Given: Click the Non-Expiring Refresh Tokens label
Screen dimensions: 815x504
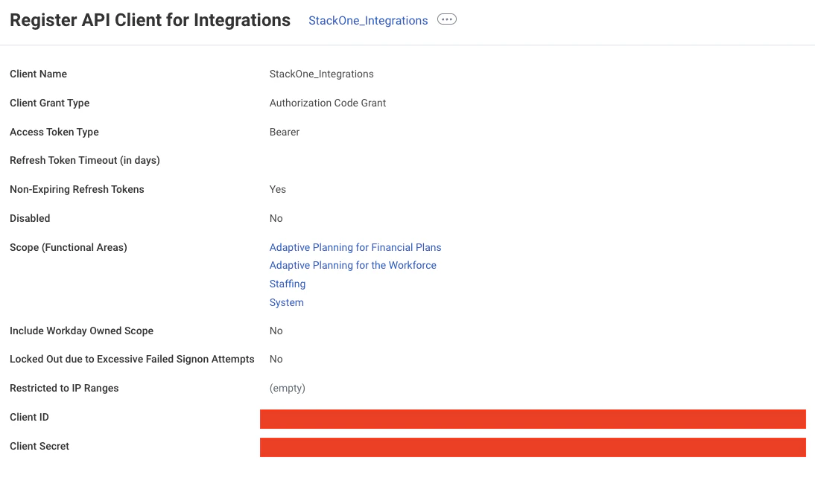Looking at the screenshot, I should coord(77,189).
